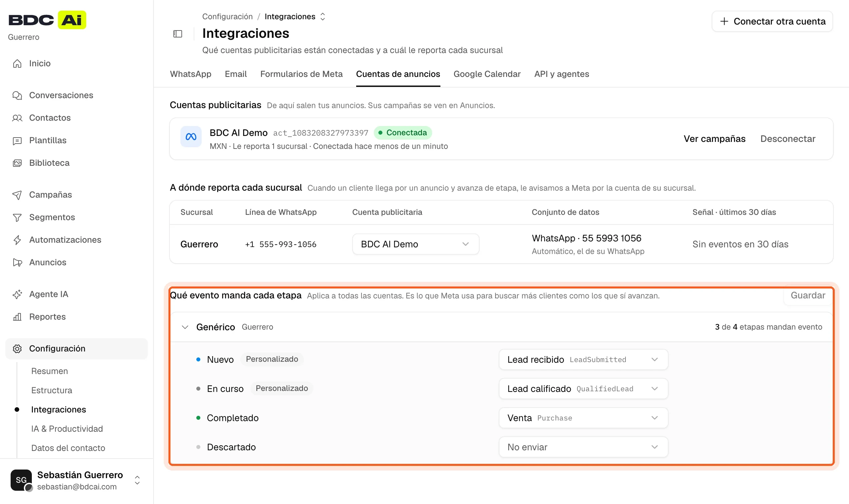The image size is (849, 504).
Task: Click the Configuración gear icon
Action: tap(17, 349)
